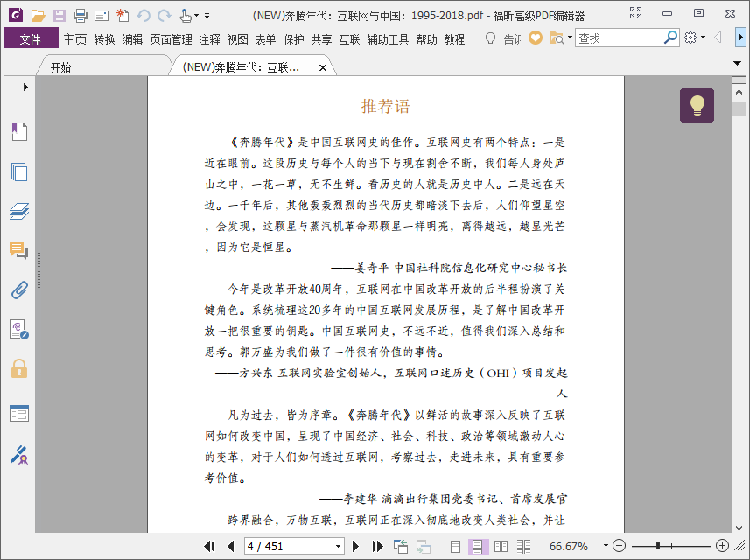Viewport: 750px width, 560px height.
Task: Open the 注释 ribbon tab
Action: tap(209, 39)
